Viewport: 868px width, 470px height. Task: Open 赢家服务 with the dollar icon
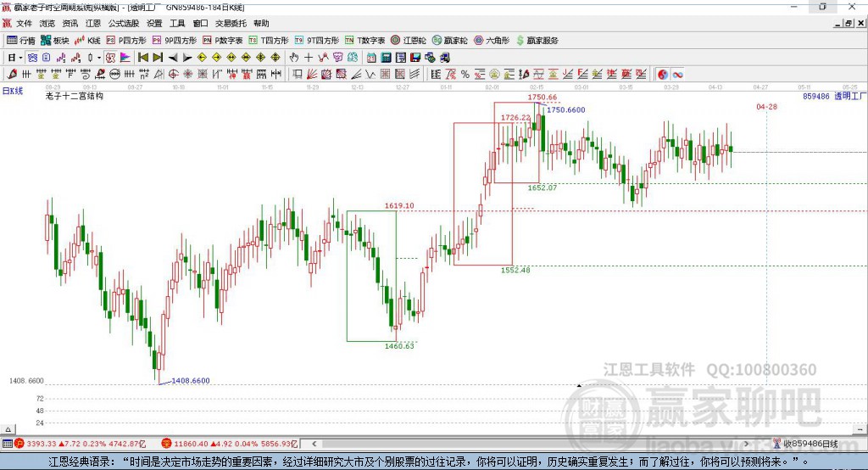click(537, 41)
